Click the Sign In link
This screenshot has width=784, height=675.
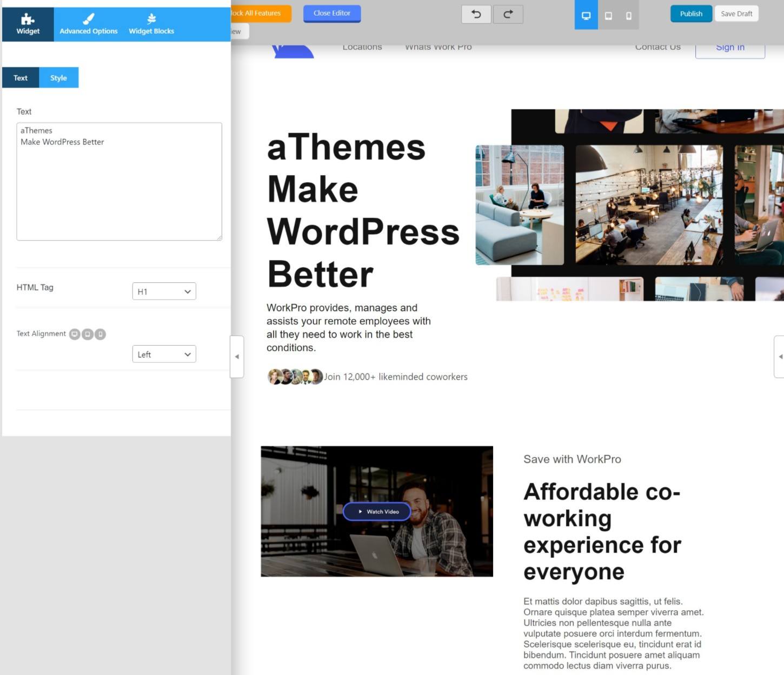730,47
